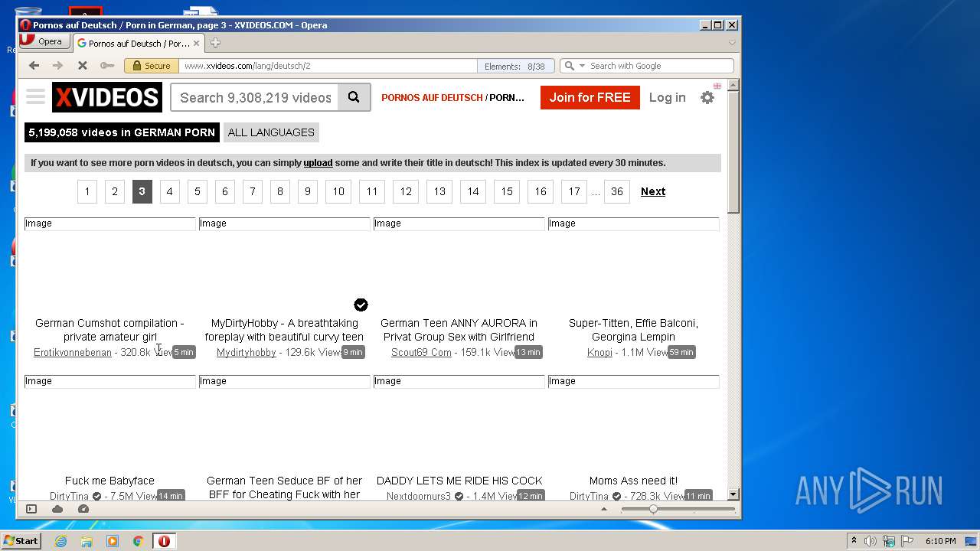Open the Opera main menu button

click(43, 41)
